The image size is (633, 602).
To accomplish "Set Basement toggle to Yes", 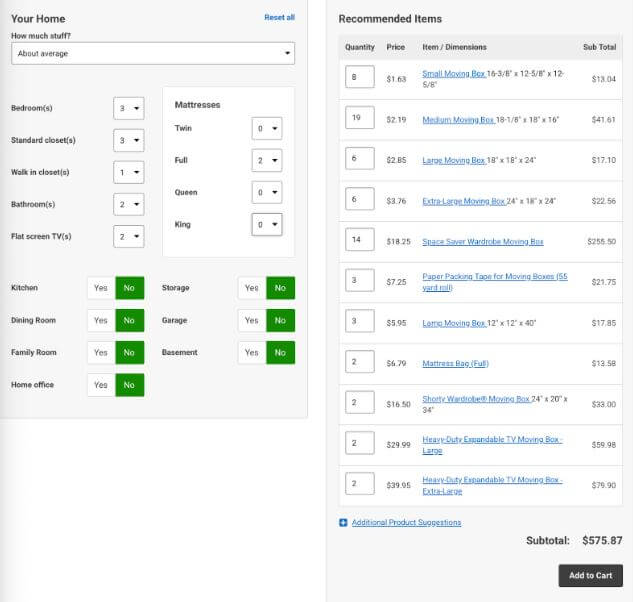I will [252, 353].
